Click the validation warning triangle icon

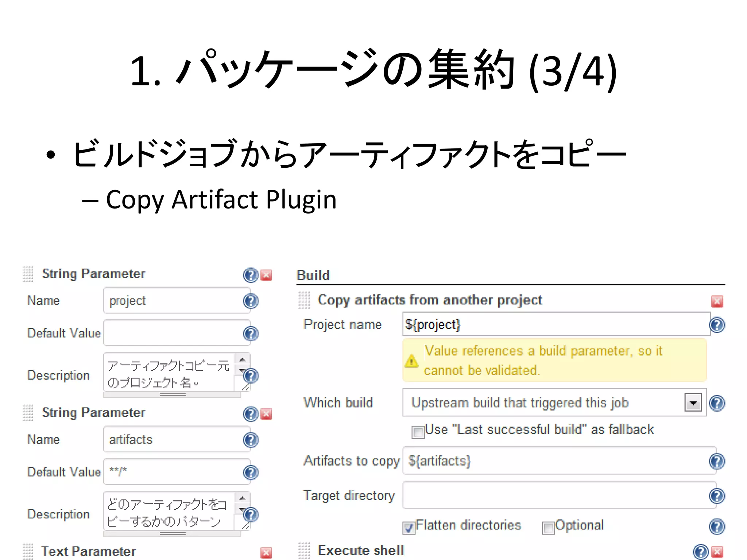click(411, 361)
